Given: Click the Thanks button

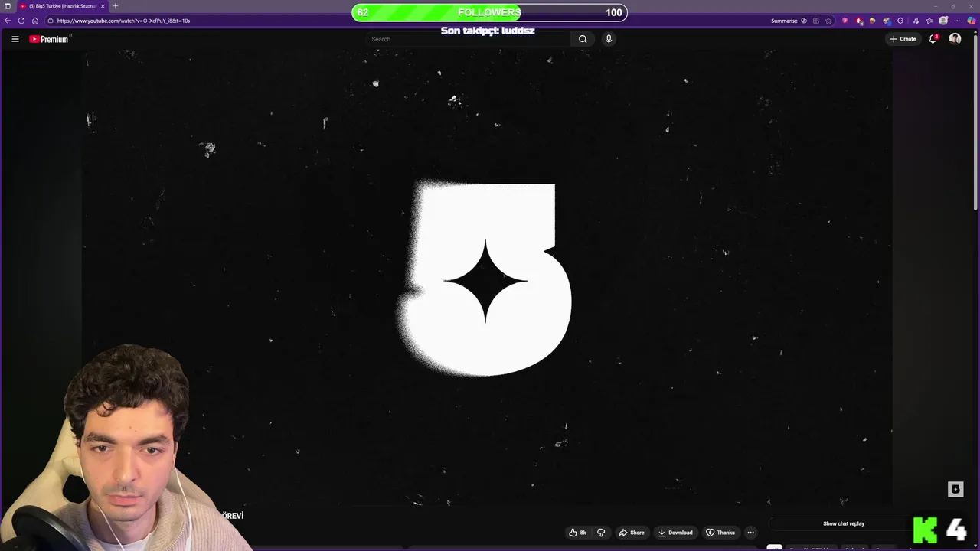Looking at the screenshot, I should click(720, 533).
